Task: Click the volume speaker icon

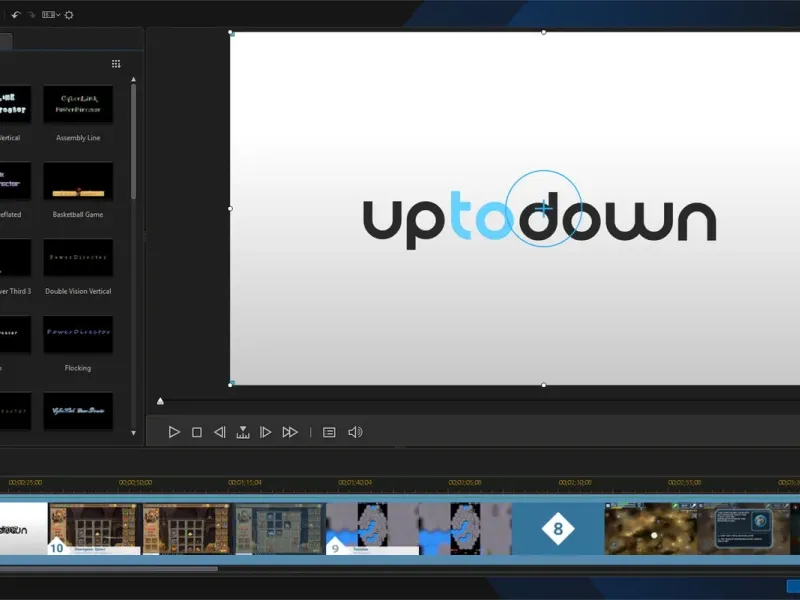Action: click(x=355, y=432)
